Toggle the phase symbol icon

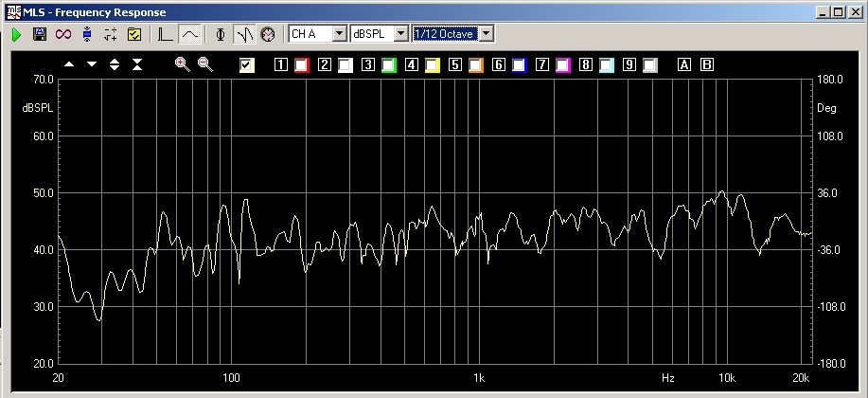(221, 34)
